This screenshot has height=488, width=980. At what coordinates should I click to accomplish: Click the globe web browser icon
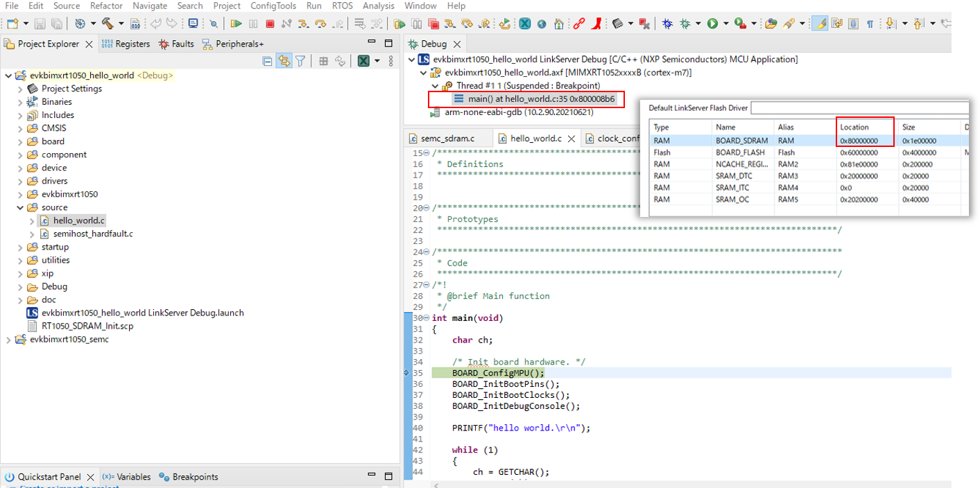point(542,24)
